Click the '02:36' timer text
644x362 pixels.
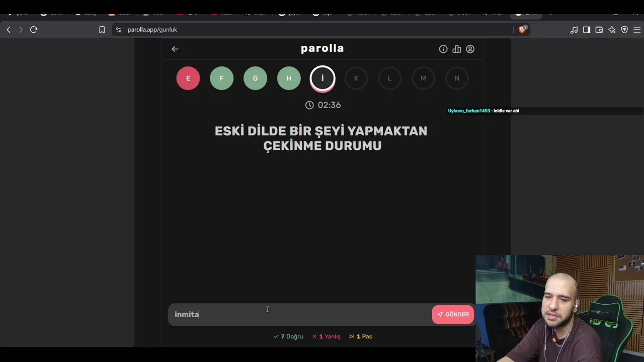(x=329, y=105)
